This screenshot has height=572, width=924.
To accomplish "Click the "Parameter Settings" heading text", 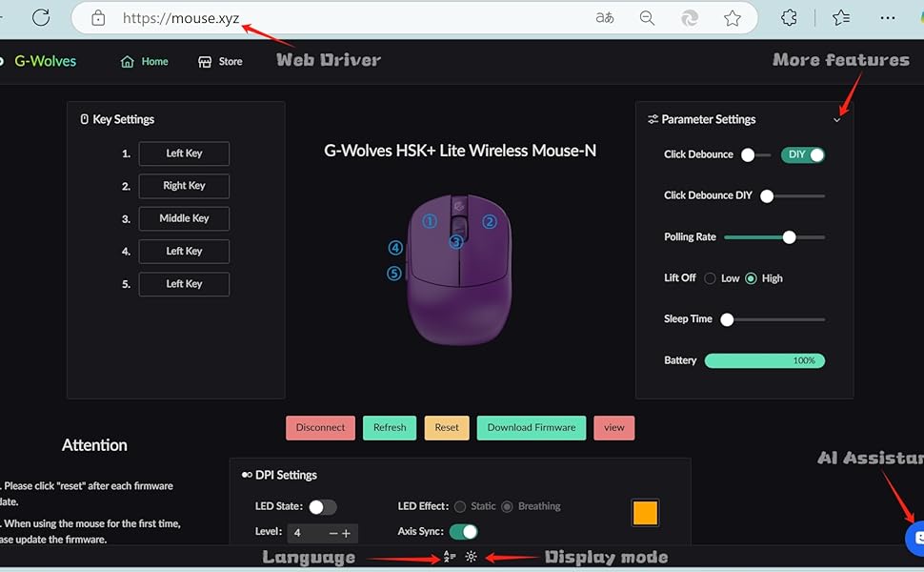I will (x=709, y=119).
